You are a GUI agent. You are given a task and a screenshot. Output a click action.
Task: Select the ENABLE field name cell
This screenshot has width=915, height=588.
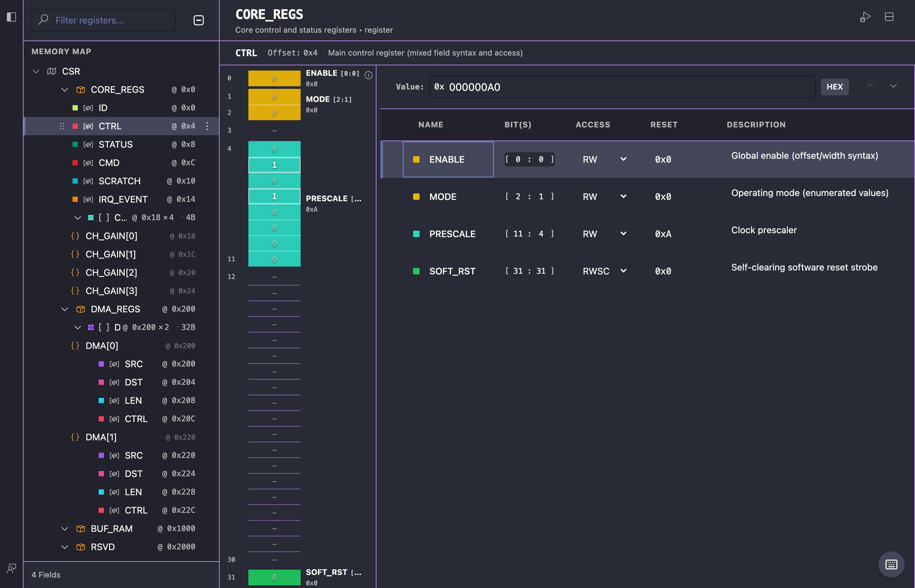(448, 159)
